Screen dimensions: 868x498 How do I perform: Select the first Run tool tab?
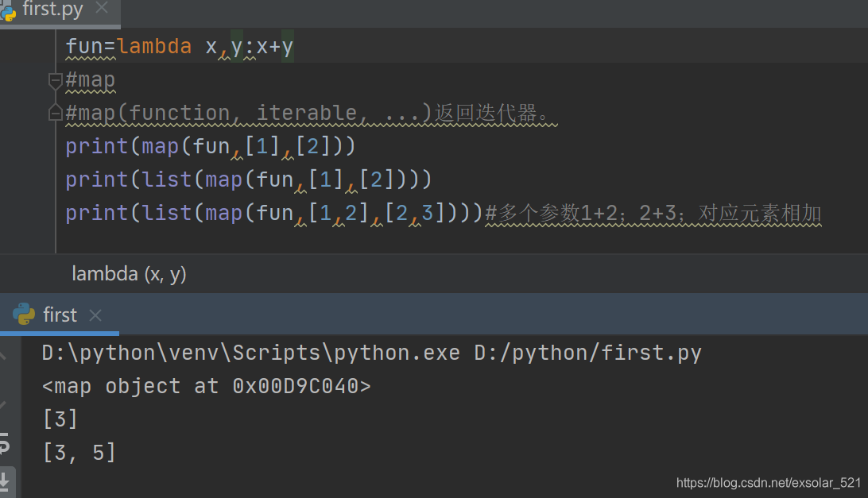pos(60,315)
